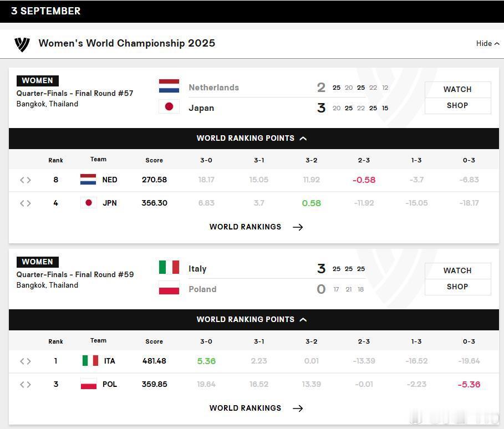
Task: Follow World Rankings link under ITA-POL table
Action: pos(256,408)
